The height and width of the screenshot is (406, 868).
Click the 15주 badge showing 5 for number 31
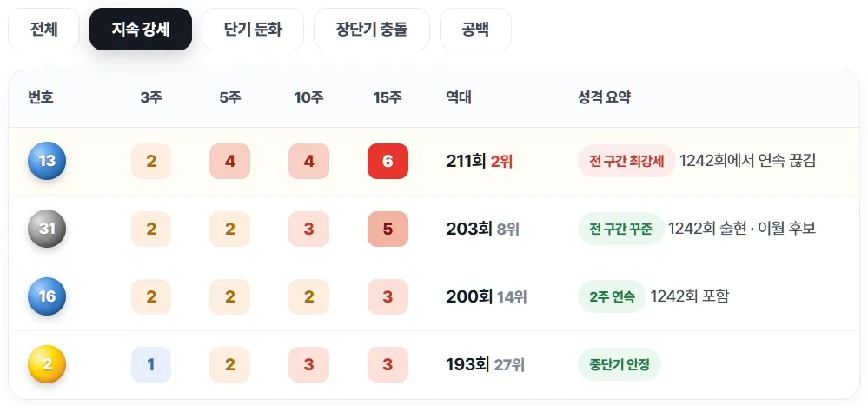[x=388, y=229]
